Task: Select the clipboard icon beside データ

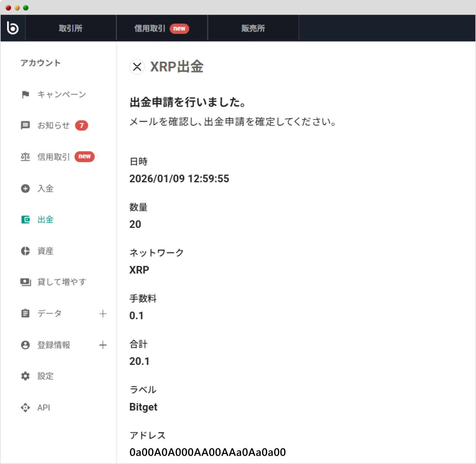Action: [25, 313]
